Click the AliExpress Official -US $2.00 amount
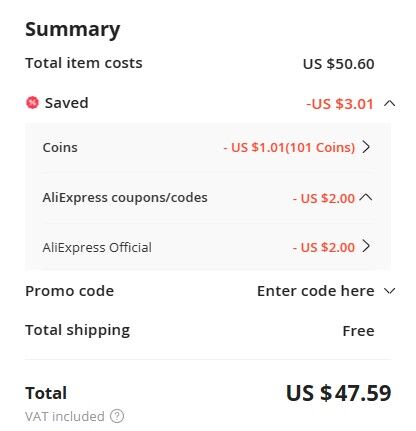The width and height of the screenshot is (416, 431). [x=324, y=247]
